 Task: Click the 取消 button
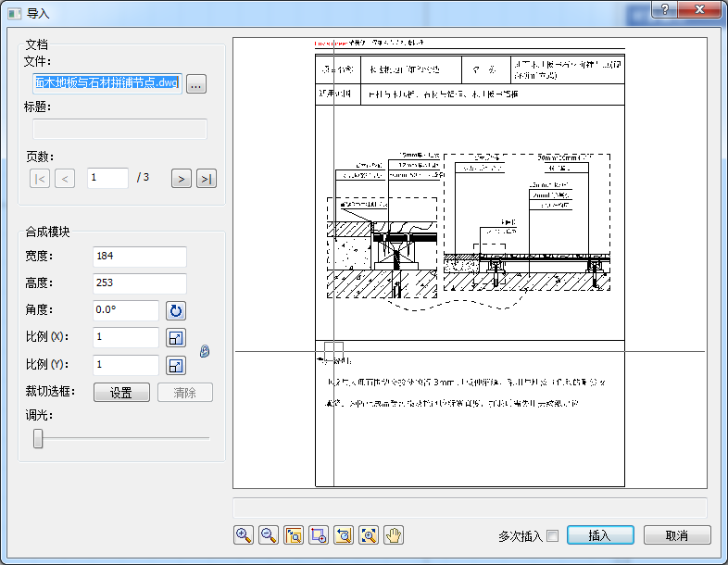(677, 535)
